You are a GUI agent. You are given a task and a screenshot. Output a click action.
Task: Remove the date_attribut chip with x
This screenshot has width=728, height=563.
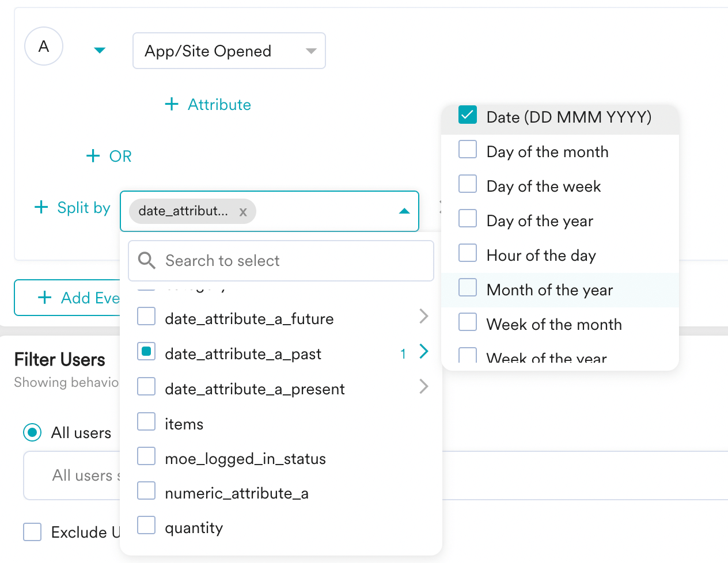pyautogui.click(x=243, y=212)
